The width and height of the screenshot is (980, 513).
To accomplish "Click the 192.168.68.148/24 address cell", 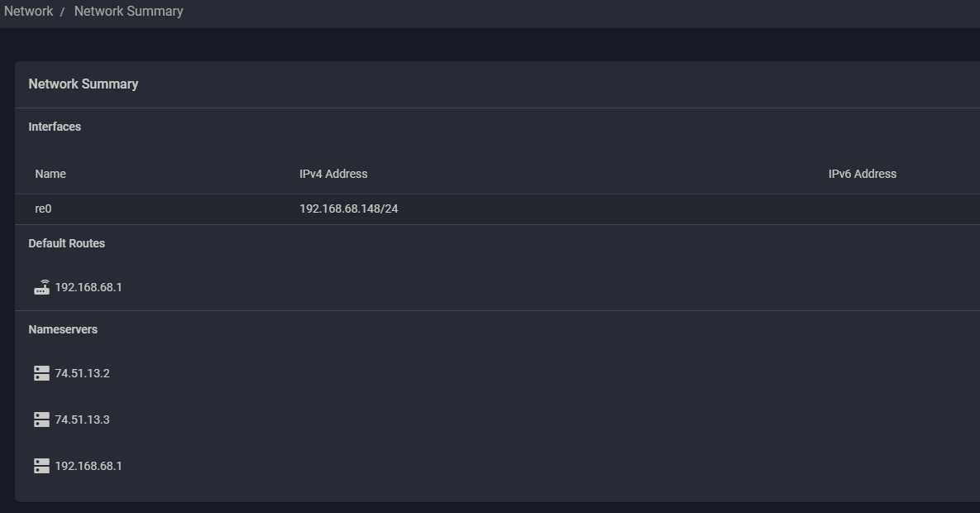I will [x=348, y=209].
